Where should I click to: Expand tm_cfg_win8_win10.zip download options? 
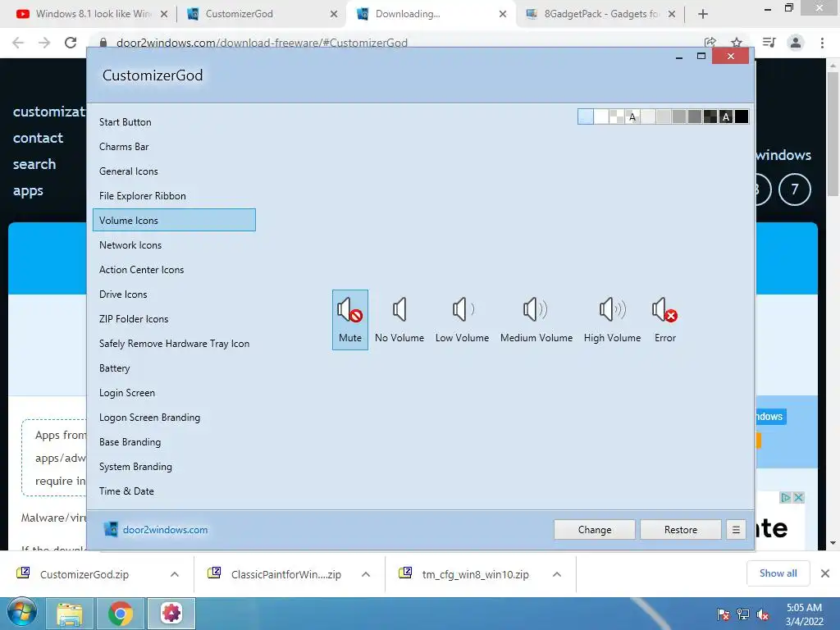point(557,574)
